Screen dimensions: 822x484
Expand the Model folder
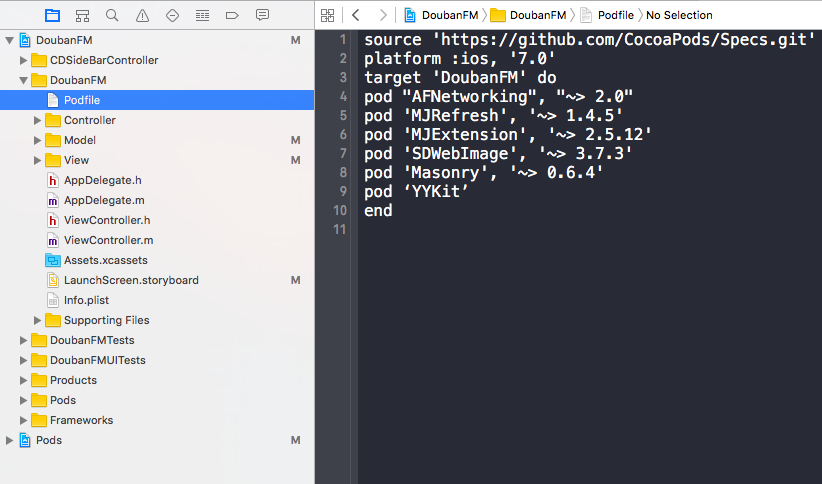[37, 140]
